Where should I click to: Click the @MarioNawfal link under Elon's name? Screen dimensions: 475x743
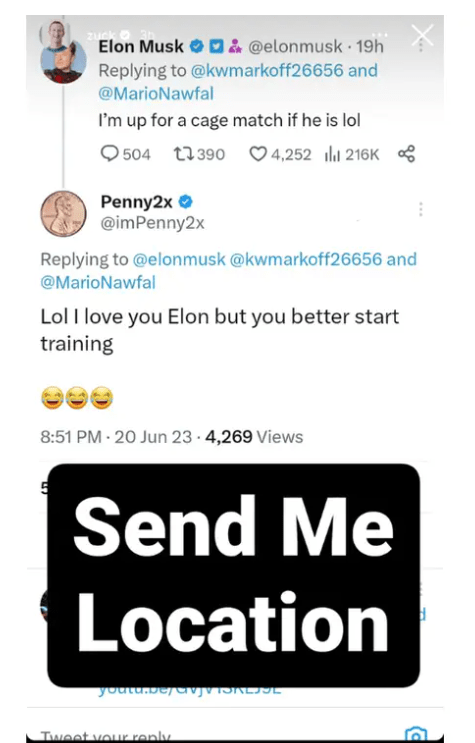point(156,93)
